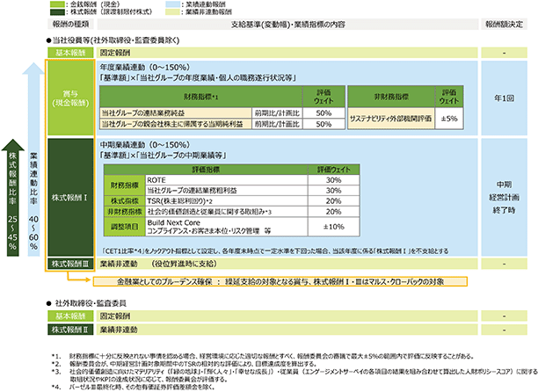The width and height of the screenshot is (538, 392).
Task: Click 固定報酬 in the 社外取締役 section
Action: coord(115,316)
